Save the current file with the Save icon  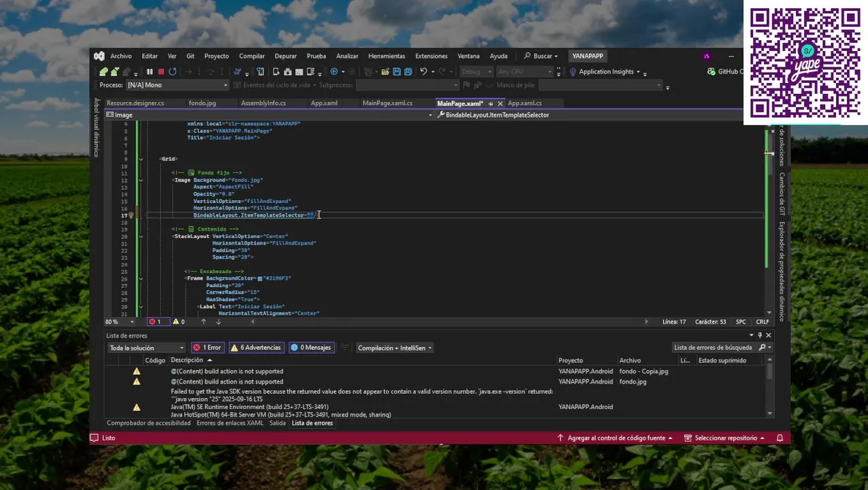click(397, 71)
